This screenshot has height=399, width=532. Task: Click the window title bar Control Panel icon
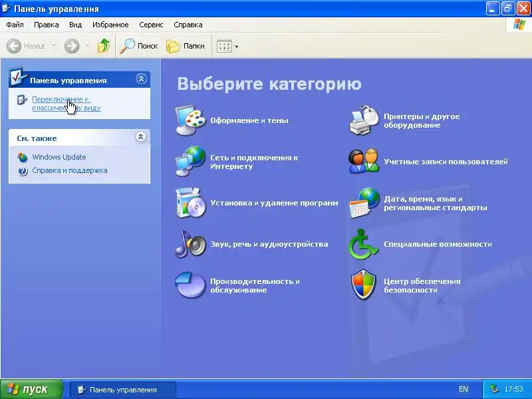(6, 8)
